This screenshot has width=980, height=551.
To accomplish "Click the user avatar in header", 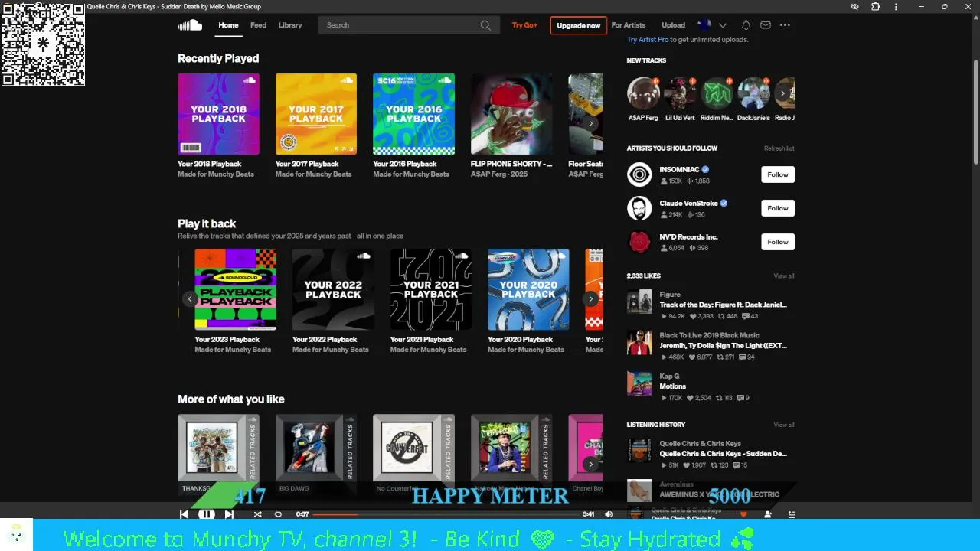I will tap(704, 25).
